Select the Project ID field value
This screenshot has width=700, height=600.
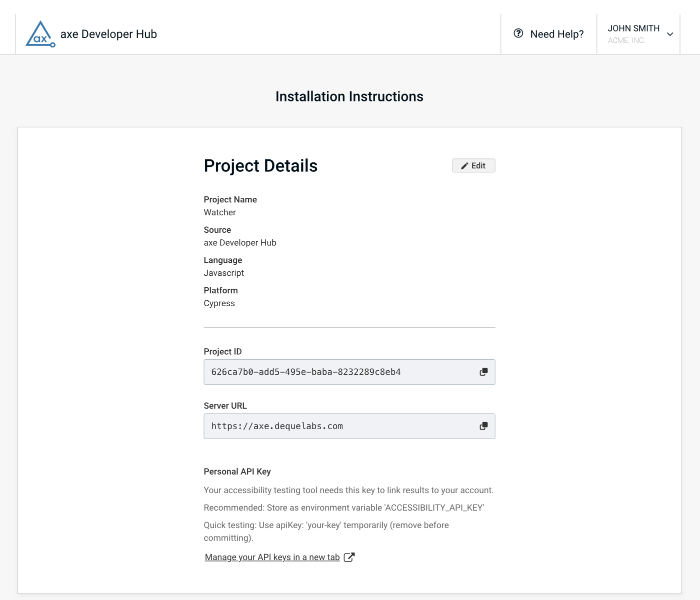point(306,372)
